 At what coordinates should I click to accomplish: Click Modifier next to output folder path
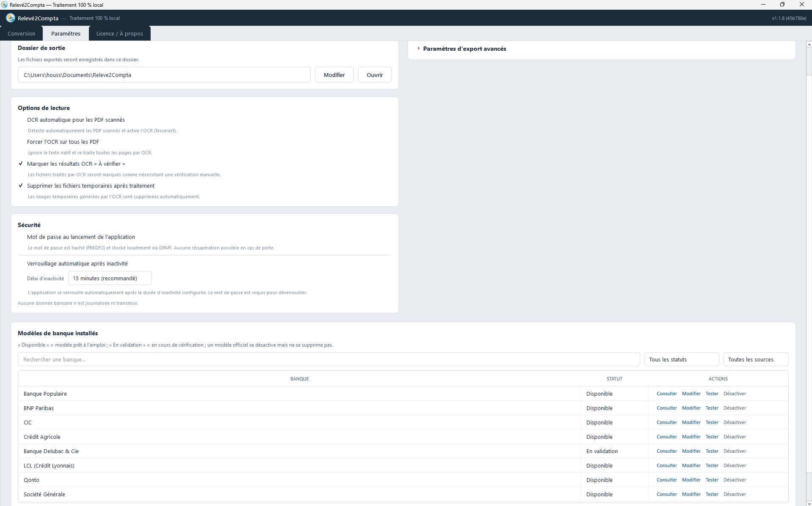coord(334,75)
